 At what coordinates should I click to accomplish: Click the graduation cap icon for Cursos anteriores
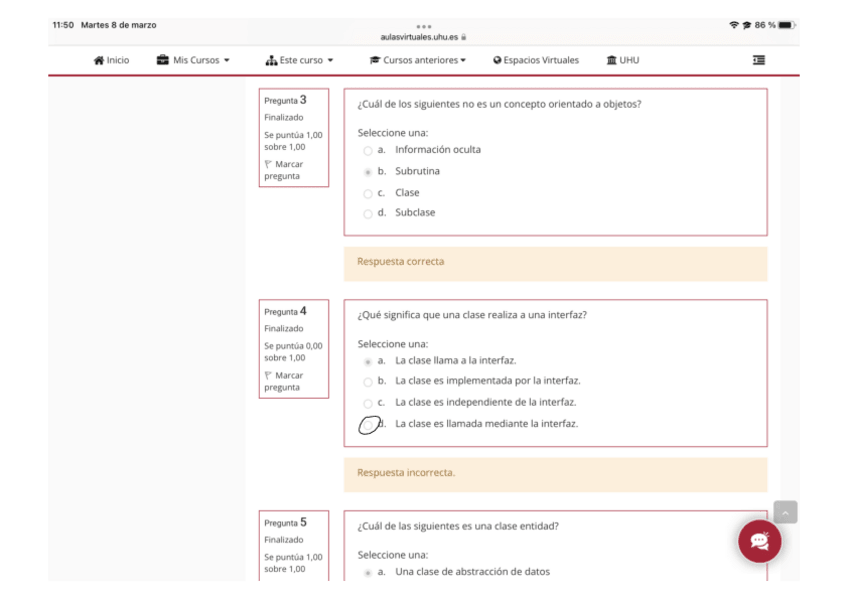click(374, 60)
